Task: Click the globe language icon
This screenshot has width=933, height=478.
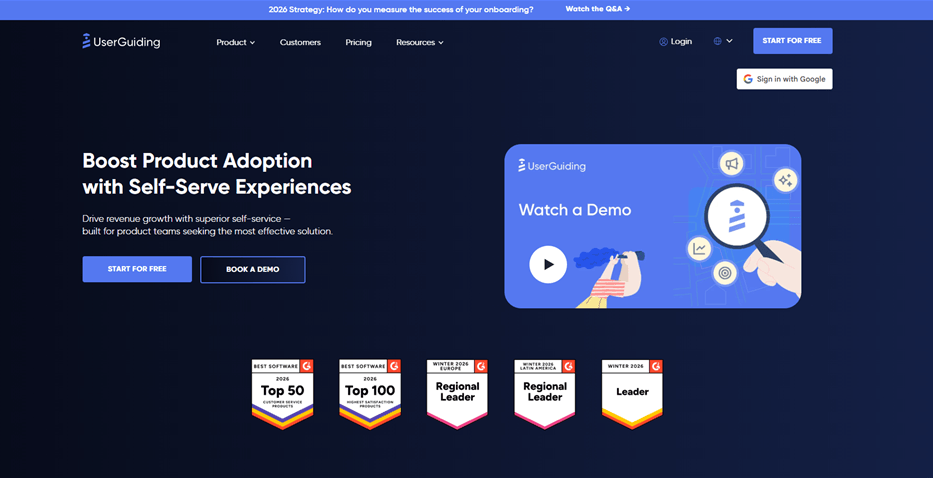Action: [718, 41]
